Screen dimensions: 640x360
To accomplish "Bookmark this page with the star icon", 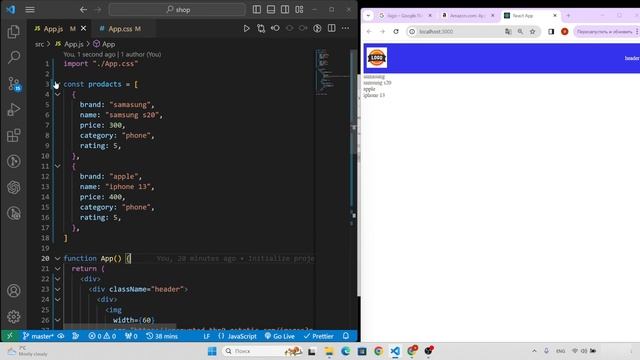I will pyautogui.click(x=532, y=31).
